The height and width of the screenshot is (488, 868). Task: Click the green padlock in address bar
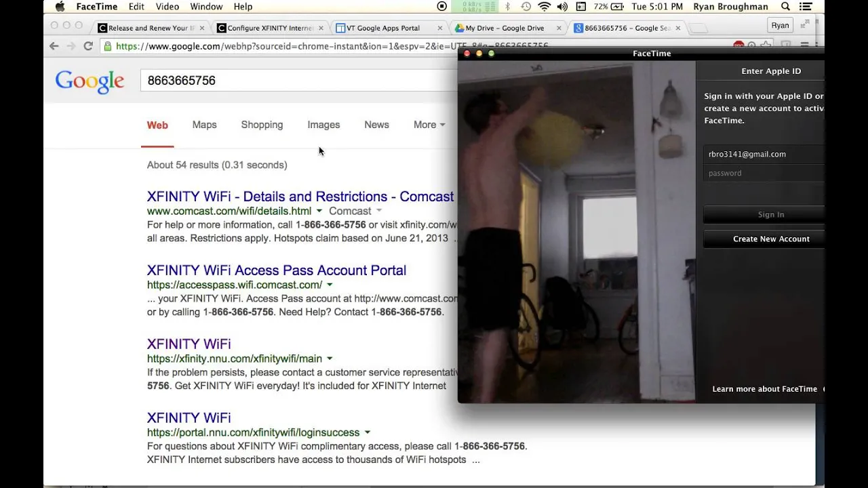point(108,46)
